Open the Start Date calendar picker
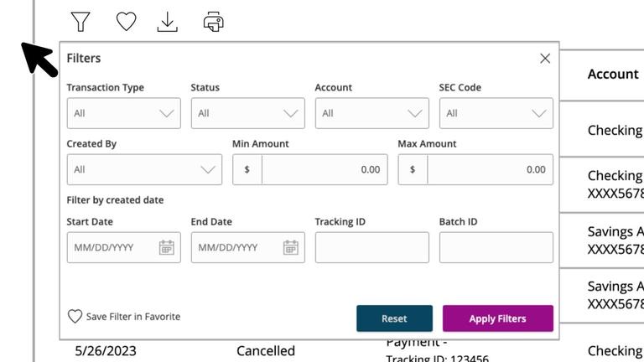 166,247
